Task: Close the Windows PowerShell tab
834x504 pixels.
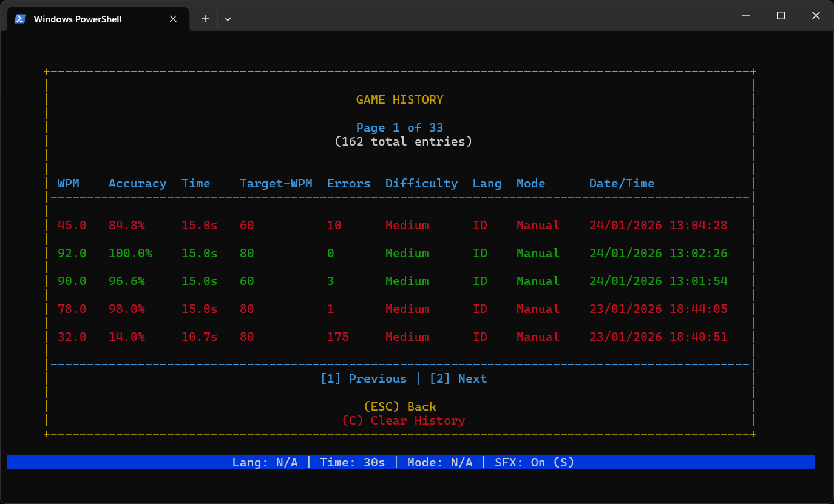Action: [173, 19]
